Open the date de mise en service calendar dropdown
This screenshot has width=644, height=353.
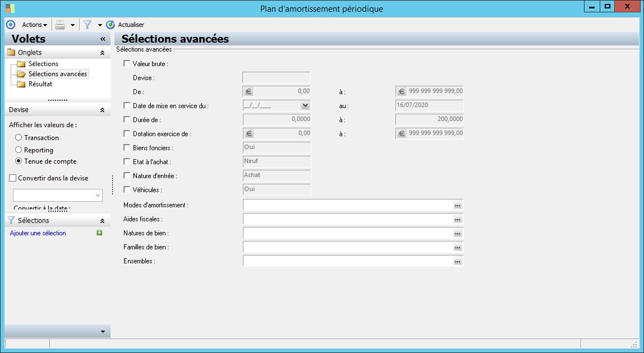pos(305,105)
